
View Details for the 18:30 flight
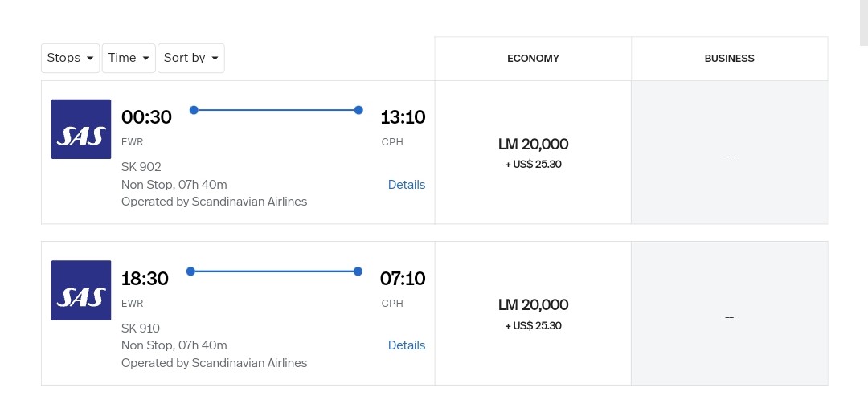pyautogui.click(x=406, y=345)
